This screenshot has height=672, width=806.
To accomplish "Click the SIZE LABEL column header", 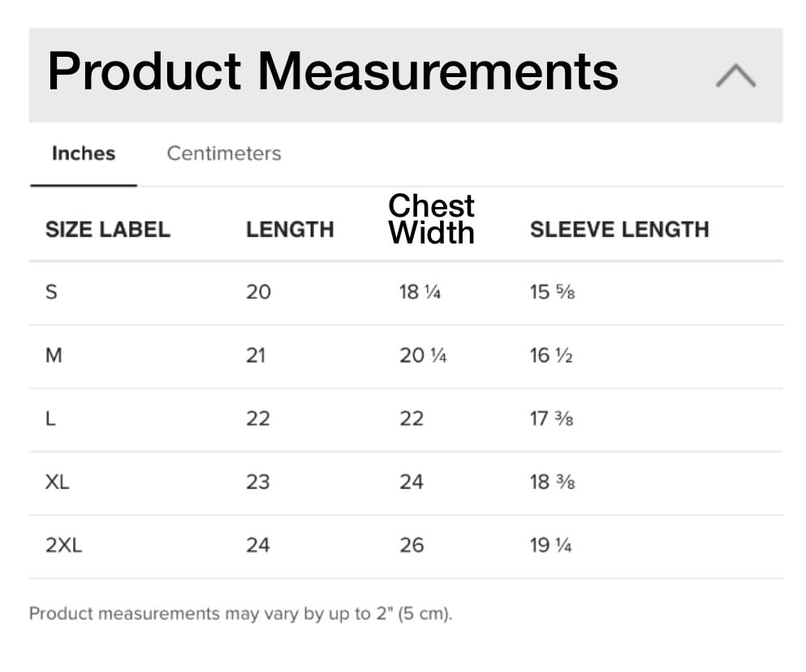I will click(x=107, y=230).
